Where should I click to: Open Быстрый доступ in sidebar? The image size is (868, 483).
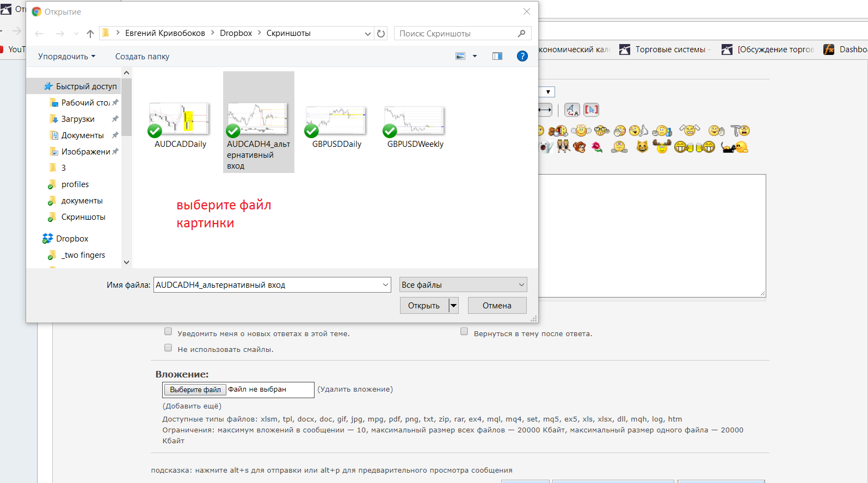point(80,86)
